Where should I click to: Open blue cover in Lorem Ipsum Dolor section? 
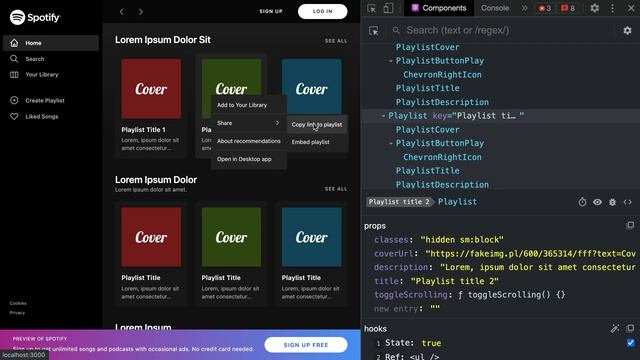[x=312, y=237]
